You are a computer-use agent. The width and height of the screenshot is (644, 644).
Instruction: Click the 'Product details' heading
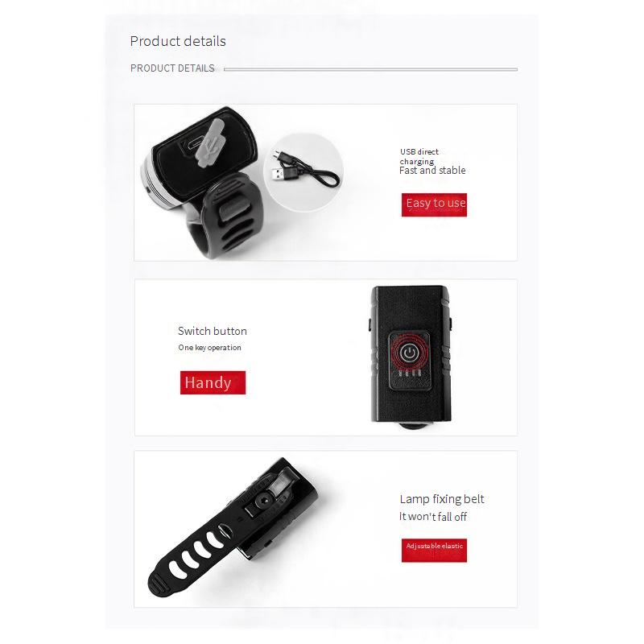pos(178,41)
